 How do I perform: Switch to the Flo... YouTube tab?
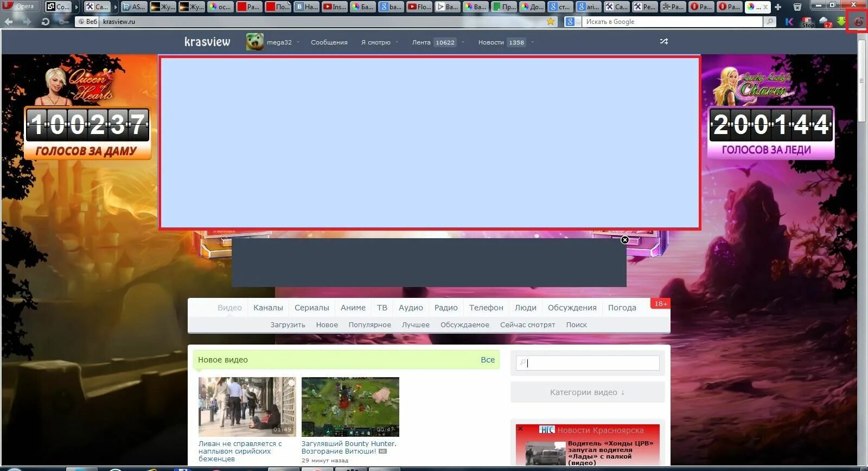click(419, 7)
